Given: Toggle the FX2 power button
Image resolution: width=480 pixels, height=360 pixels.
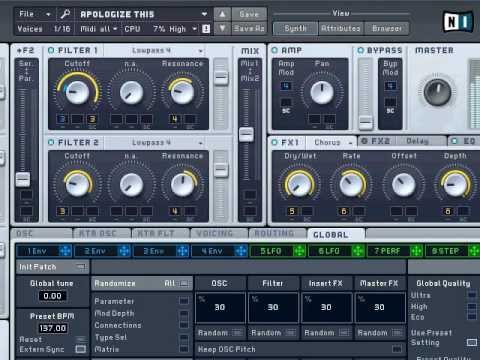Looking at the screenshot, I should click(364, 141).
